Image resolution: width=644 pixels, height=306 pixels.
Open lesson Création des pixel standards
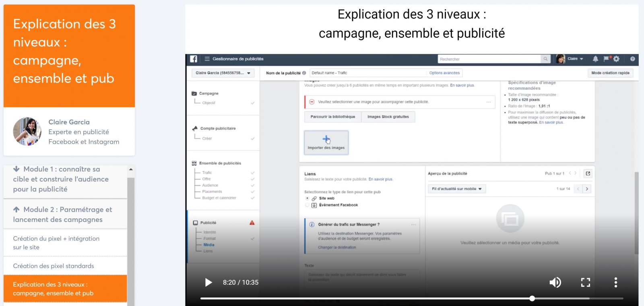(65, 266)
